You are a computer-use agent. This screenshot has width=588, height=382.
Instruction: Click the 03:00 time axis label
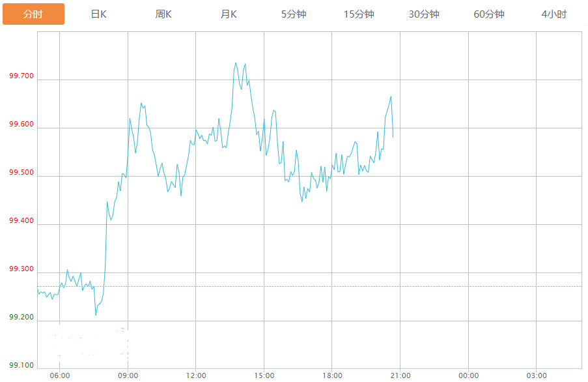pos(536,375)
